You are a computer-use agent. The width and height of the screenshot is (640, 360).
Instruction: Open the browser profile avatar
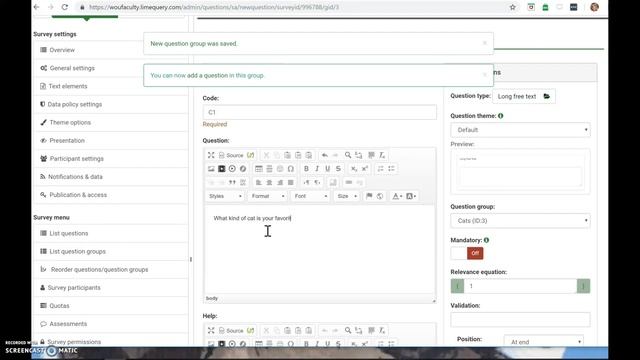coord(594,7)
